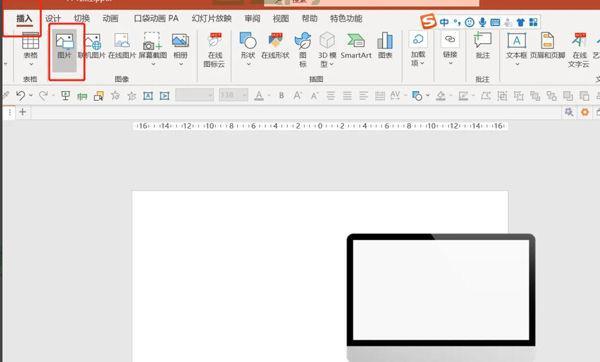600x362 pixels.
Task: Toggle Bold B in quick toolbar
Action: click(x=281, y=96)
